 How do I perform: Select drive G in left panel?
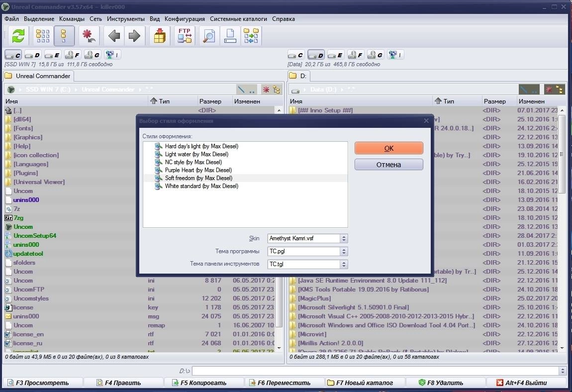point(92,55)
